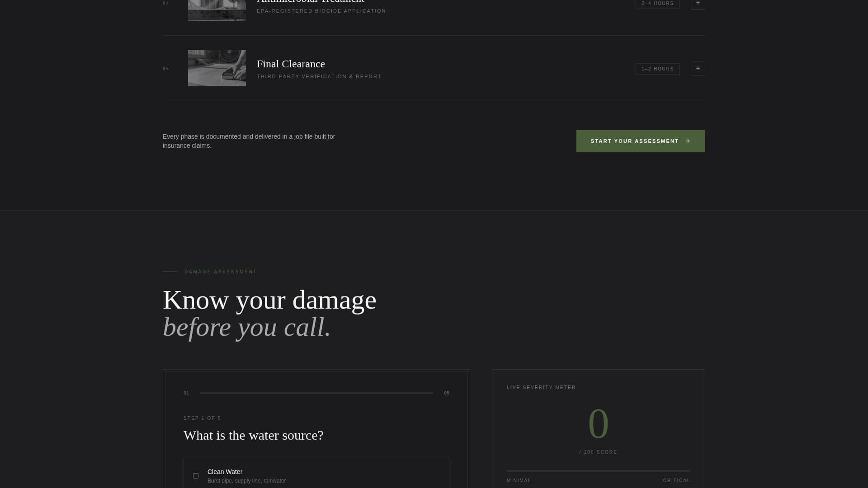Click the CRITICAL label on the severity meter
Image resolution: width=868 pixels, height=488 pixels.
[x=676, y=480]
